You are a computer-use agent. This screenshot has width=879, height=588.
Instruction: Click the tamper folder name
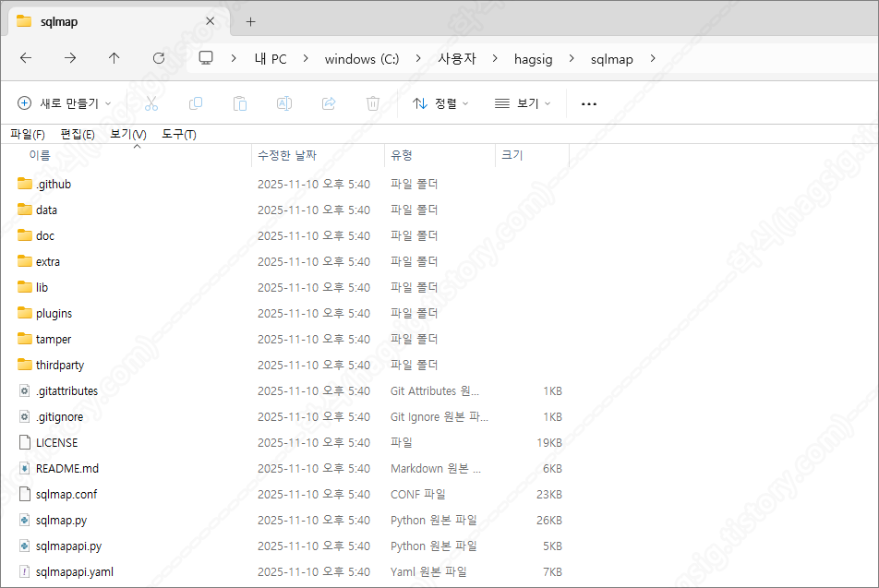(x=54, y=339)
